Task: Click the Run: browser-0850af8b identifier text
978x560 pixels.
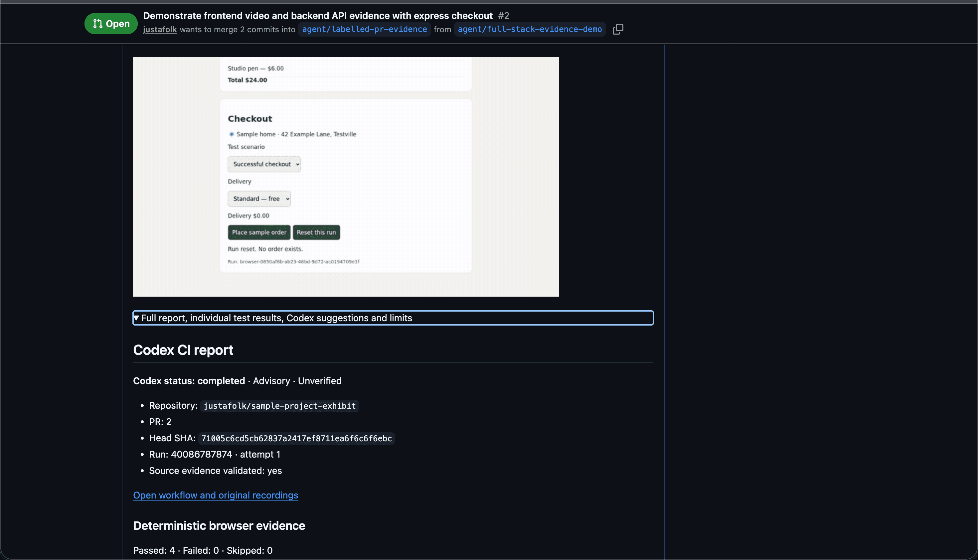Action: [x=293, y=261]
